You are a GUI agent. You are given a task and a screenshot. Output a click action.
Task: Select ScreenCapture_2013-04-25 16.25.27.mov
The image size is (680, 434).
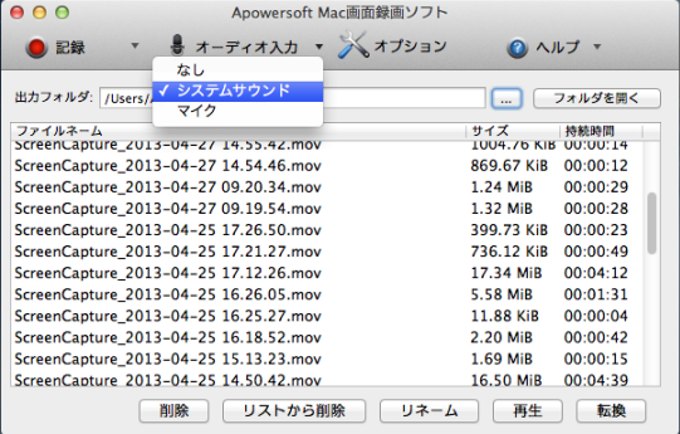(168, 316)
